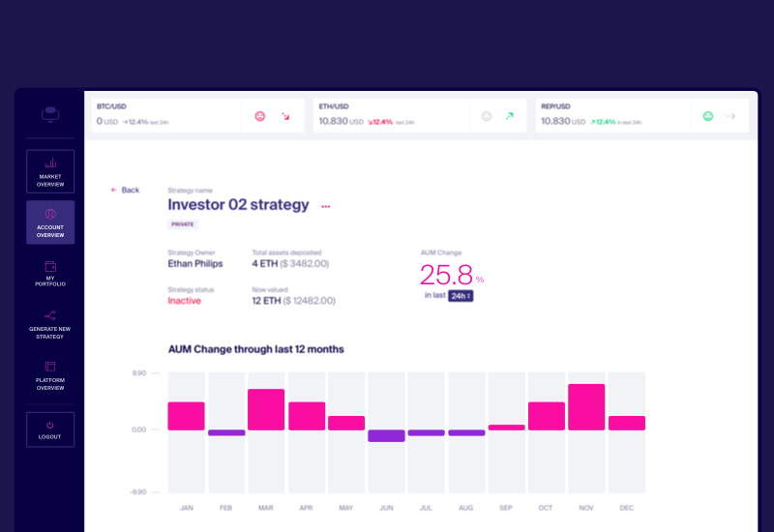
Task: Click the red down-trend arrow on BTC/USD
Action: click(285, 116)
